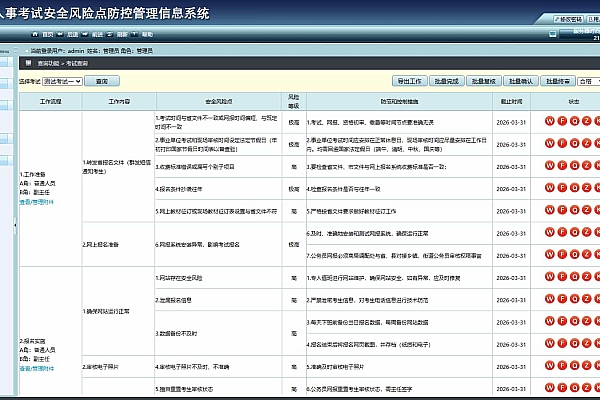The width and height of the screenshot is (600, 400).
Task: Click 2026-03-31 deadline in 收费标准 row
Action: pos(511,167)
